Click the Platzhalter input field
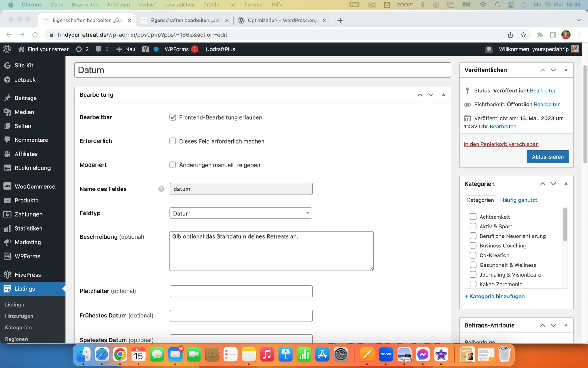Screen dimensions: 588x368 (241, 291)
